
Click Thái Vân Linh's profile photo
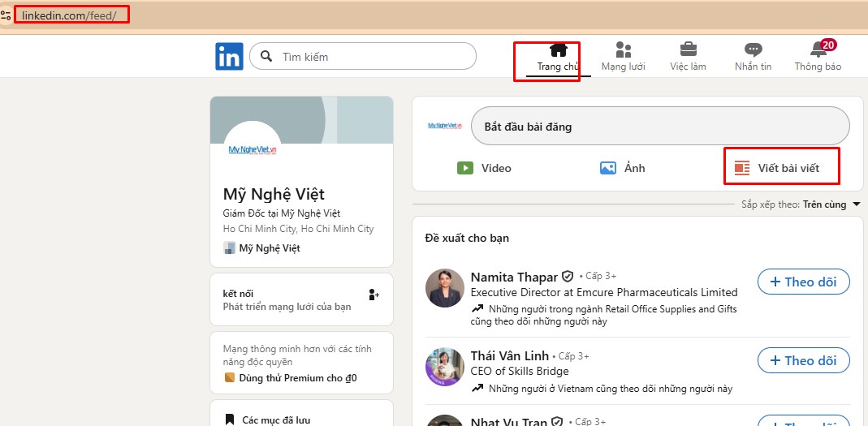(x=444, y=367)
